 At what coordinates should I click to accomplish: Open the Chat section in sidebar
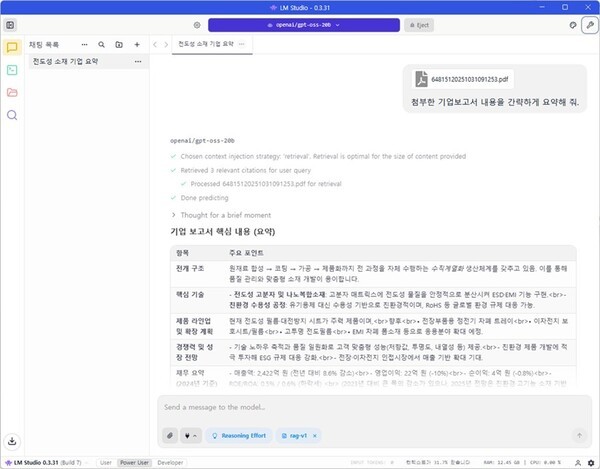12,47
